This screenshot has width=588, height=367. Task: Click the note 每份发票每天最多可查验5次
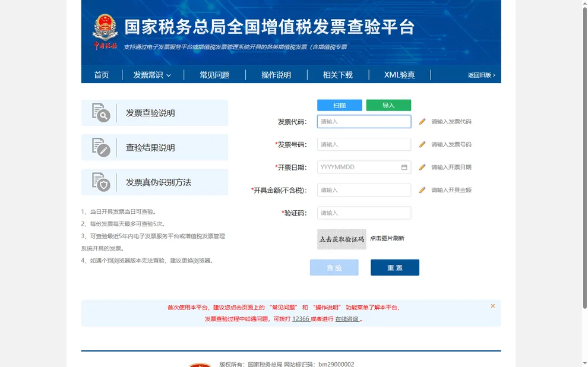[x=123, y=224]
